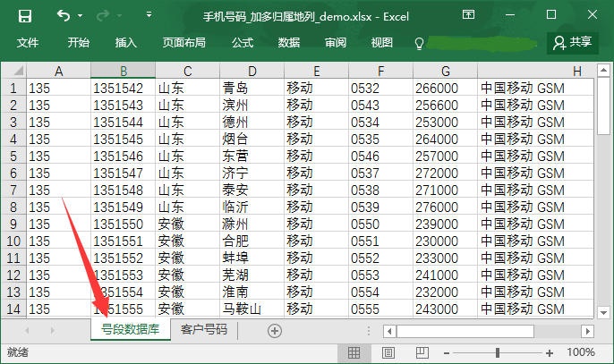Undo the last action

pyautogui.click(x=64, y=16)
